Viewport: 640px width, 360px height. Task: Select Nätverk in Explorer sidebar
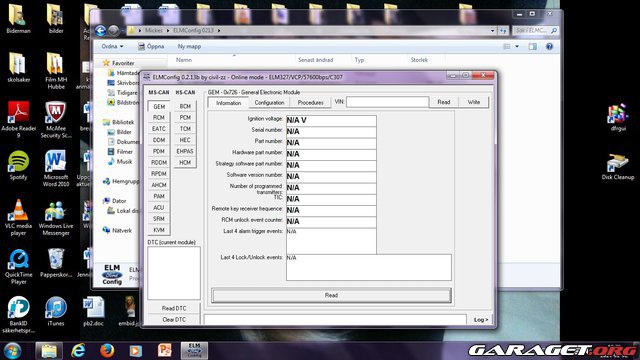tap(122, 230)
